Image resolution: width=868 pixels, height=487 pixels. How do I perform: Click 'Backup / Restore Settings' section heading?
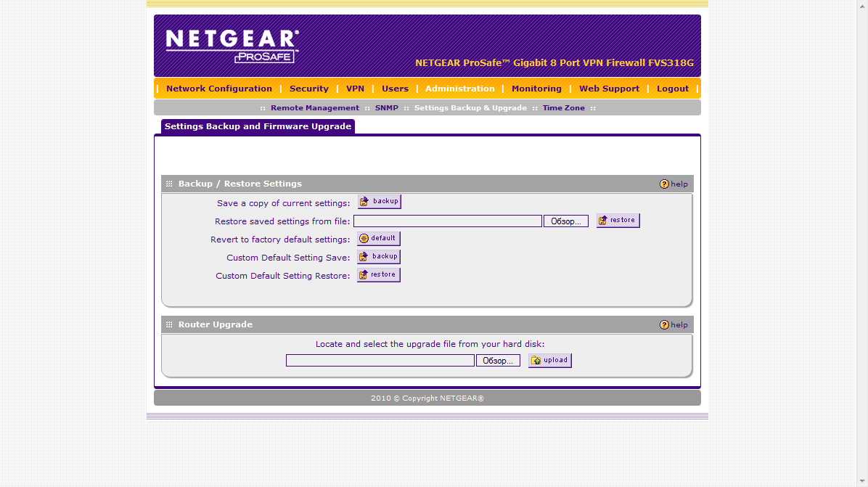tap(240, 184)
